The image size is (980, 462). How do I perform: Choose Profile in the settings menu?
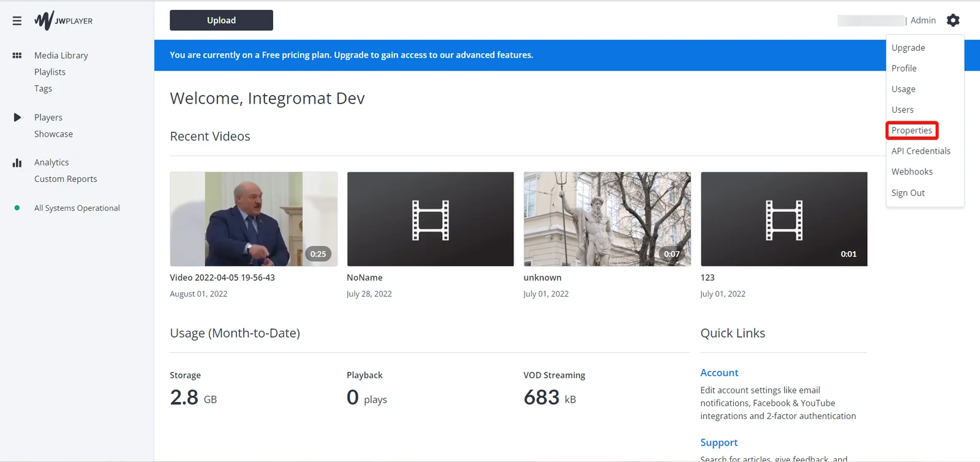tap(904, 68)
